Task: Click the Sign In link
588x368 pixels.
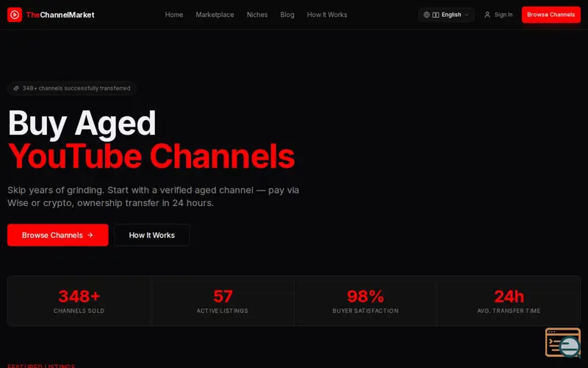Action: coord(498,15)
